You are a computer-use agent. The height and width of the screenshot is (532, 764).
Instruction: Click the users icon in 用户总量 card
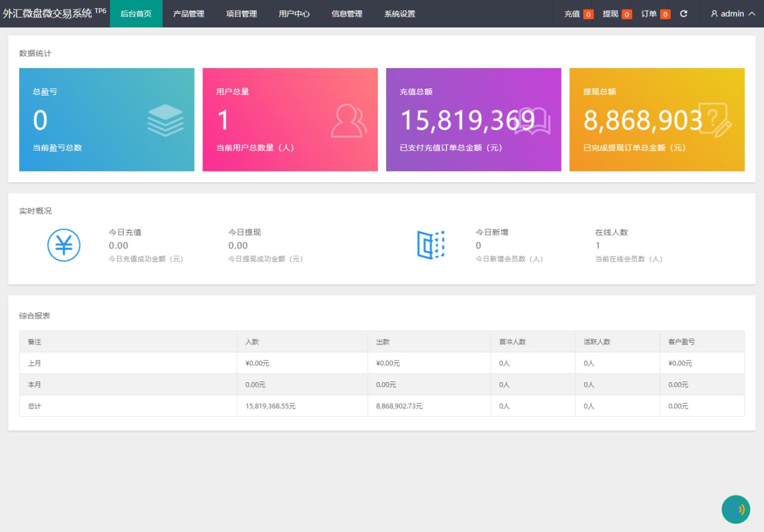click(x=349, y=121)
